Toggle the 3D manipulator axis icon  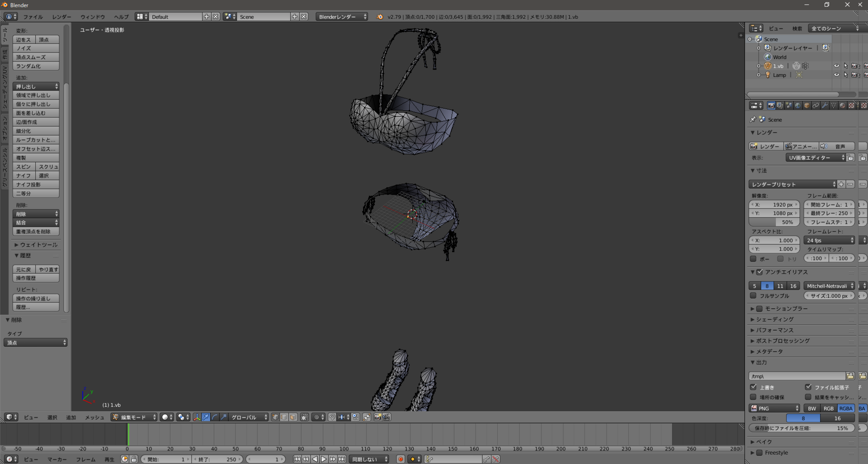coord(197,417)
